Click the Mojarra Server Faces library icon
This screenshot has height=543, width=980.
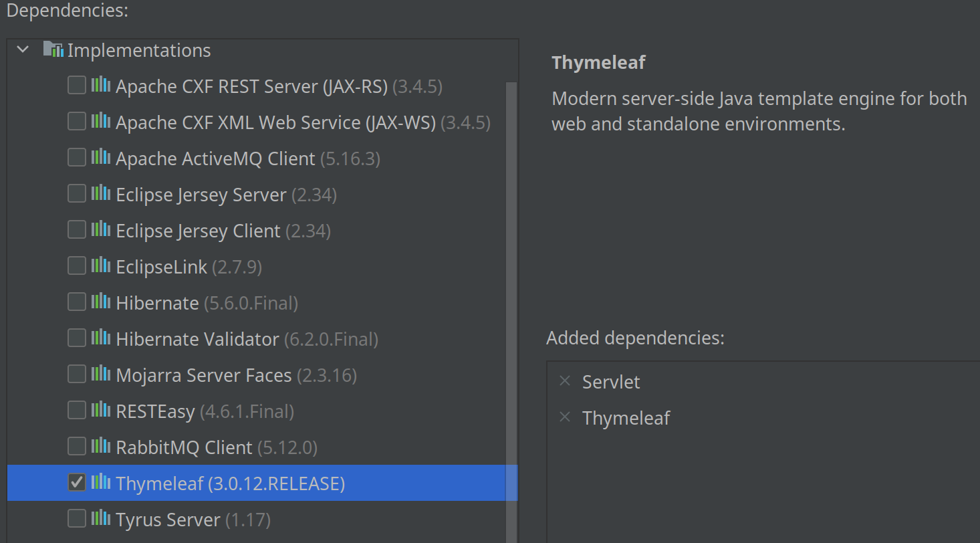[100, 374]
